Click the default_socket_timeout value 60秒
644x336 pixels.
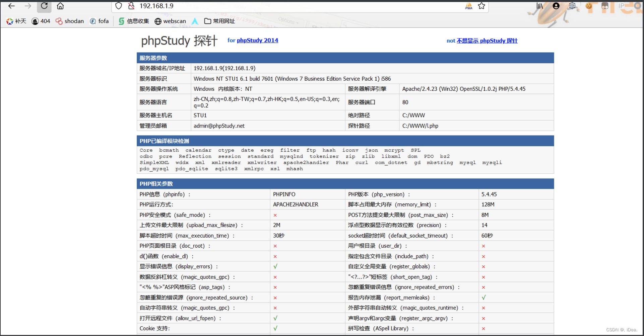click(487, 236)
